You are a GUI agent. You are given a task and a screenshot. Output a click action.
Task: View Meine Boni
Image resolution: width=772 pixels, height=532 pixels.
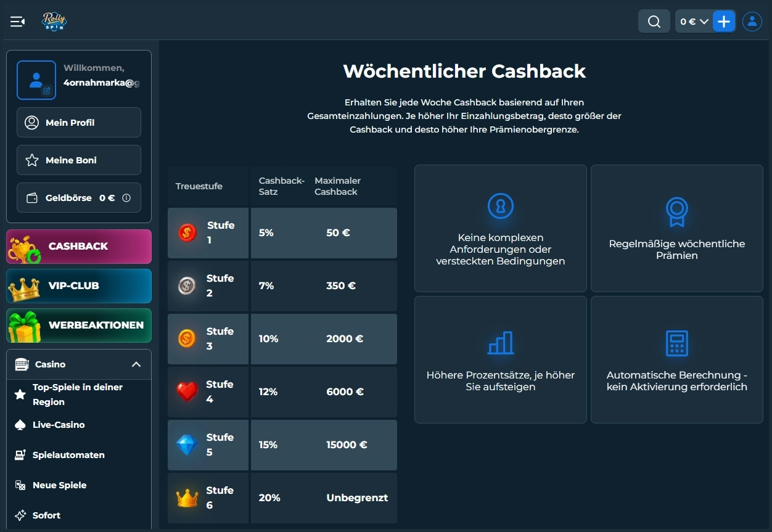click(78, 160)
